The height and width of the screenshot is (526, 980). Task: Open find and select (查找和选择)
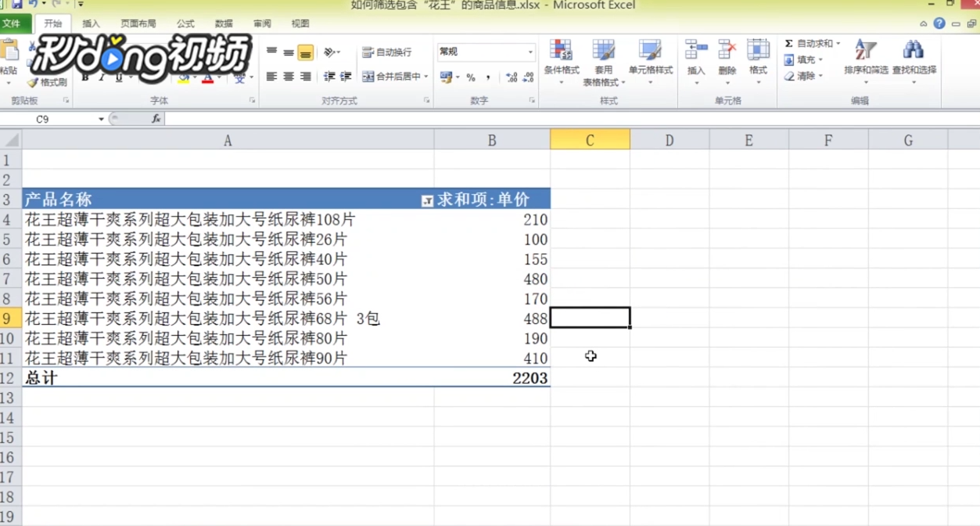[x=914, y=61]
